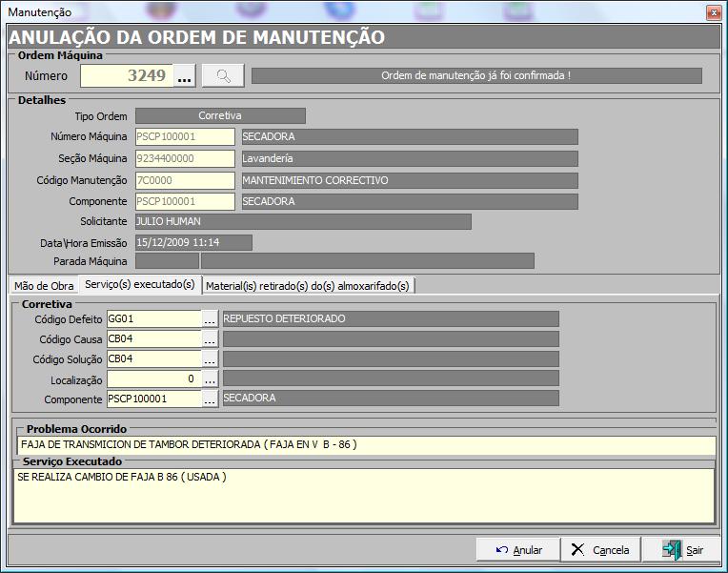
Task: Open lookup for Localização field
Action: [210, 379]
